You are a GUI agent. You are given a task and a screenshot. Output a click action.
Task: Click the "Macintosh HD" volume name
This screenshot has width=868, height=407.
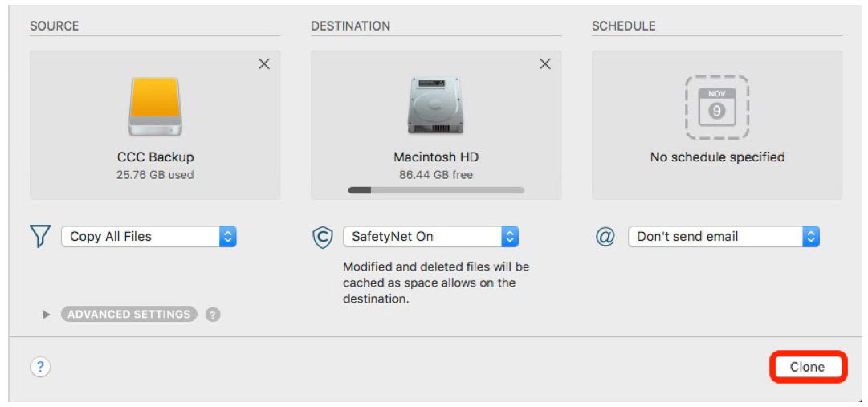tap(436, 157)
